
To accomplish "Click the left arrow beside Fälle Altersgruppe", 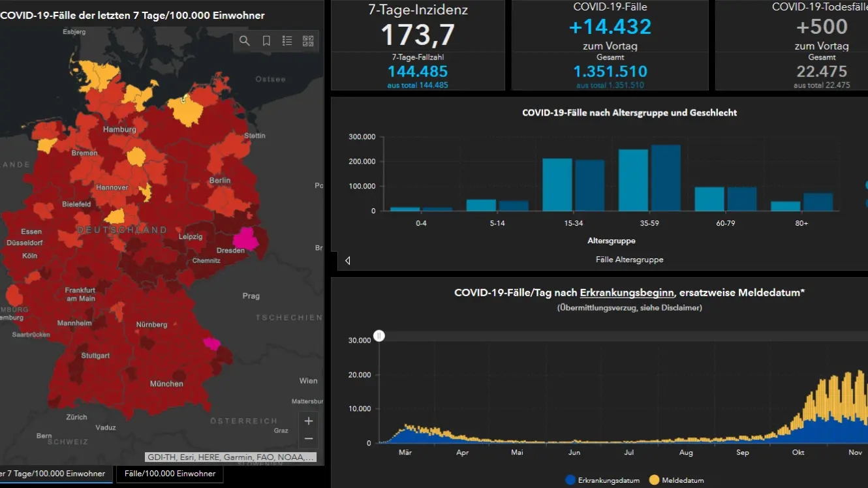I will 348,260.
